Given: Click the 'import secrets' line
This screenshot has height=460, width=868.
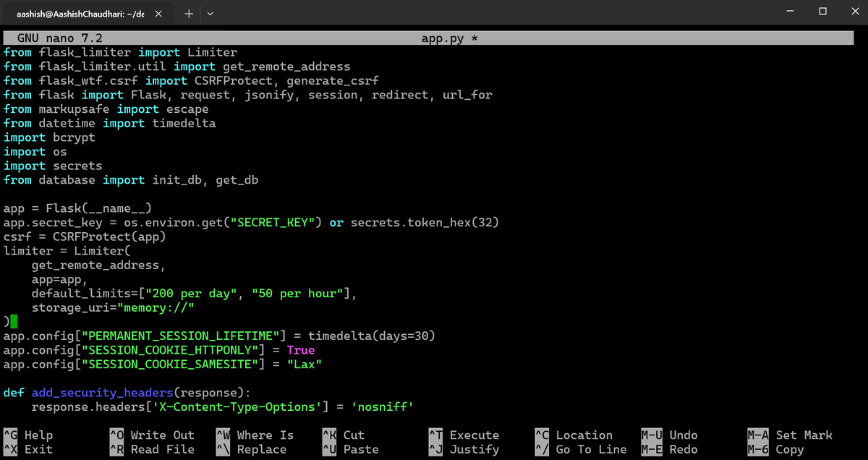Looking at the screenshot, I should pyautogui.click(x=53, y=166).
